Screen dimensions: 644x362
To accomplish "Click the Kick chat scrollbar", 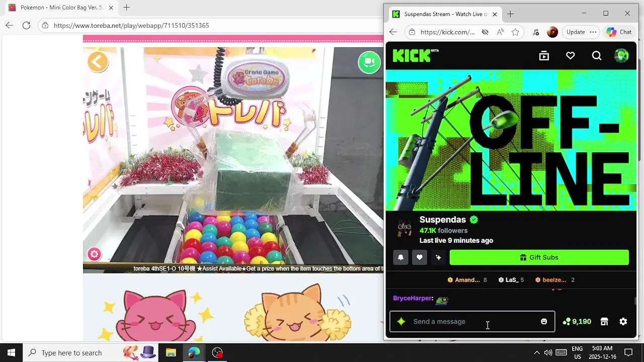I will pyautogui.click(x=635, y=301).
